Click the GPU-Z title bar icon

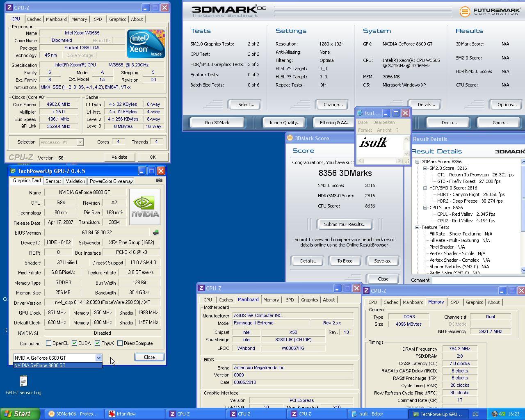(13, 171)
